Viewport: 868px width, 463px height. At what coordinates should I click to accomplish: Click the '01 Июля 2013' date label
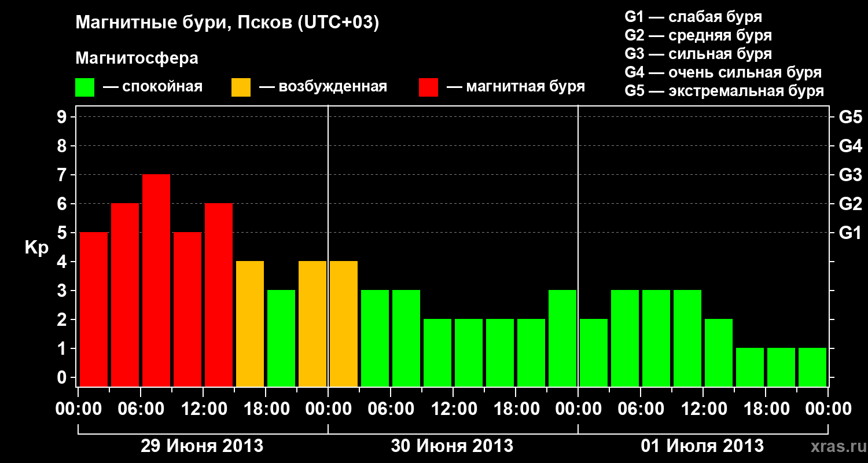tap(703, 446)
